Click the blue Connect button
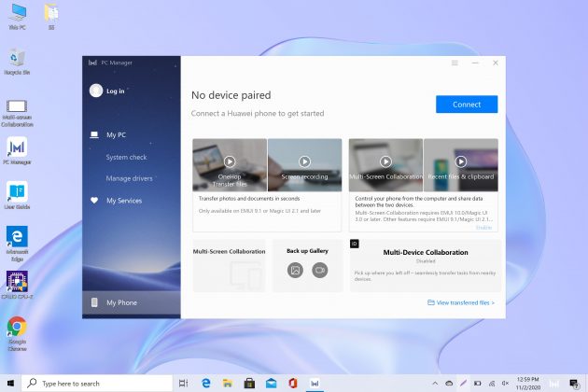Viewport: 588px width, 392px height. click(467, 105)
